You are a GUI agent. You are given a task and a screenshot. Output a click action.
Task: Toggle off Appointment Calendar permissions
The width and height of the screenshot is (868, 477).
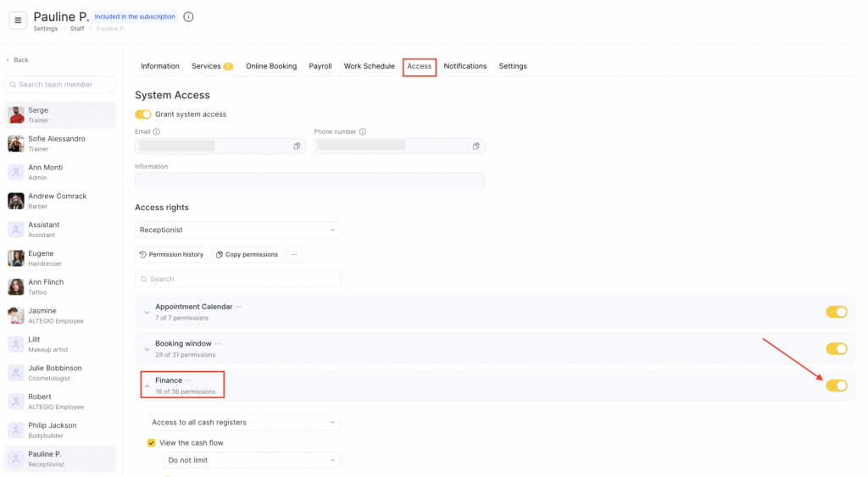[836, 312]
